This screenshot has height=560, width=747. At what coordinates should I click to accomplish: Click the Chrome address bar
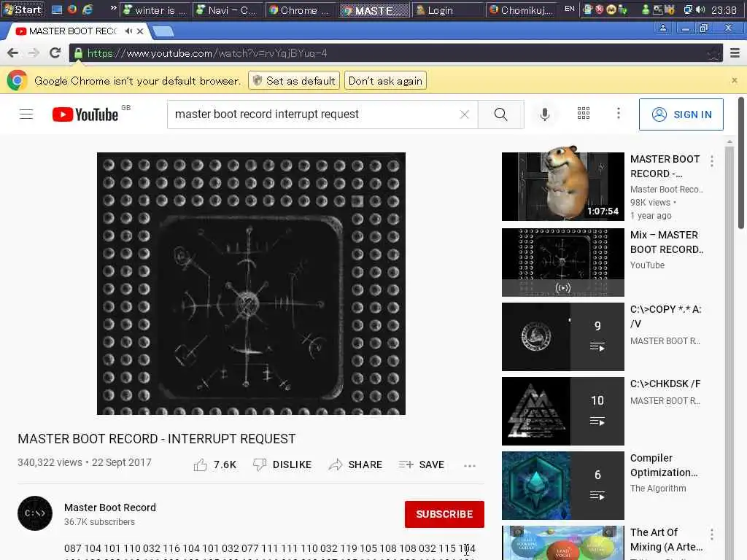click(x=395, y=53)
